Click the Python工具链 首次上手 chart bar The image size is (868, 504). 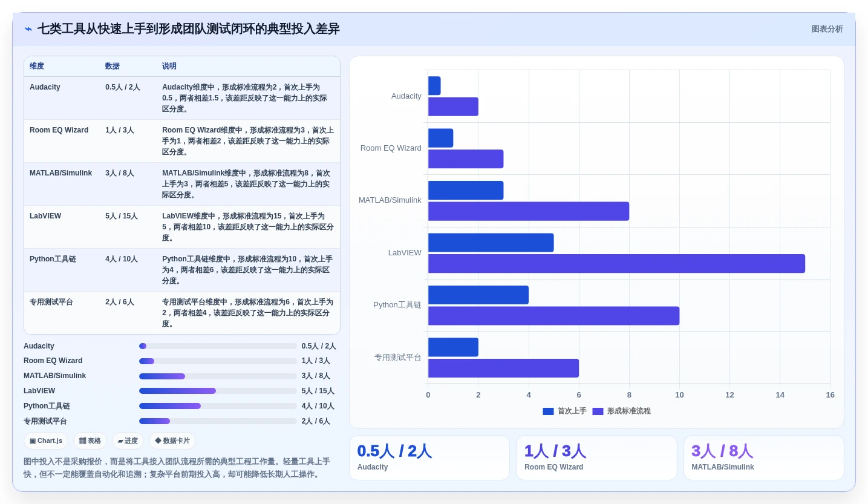pyautogui.click(x=478, y=295)
